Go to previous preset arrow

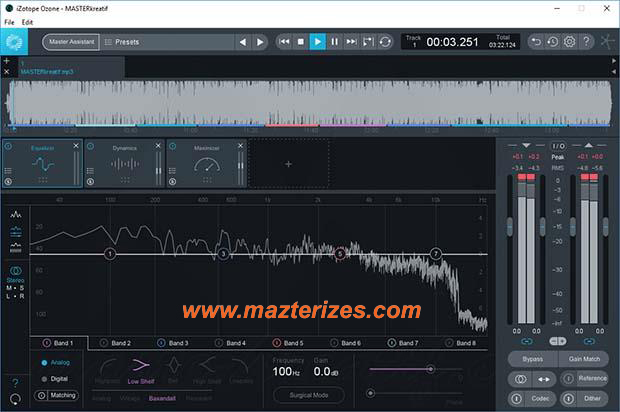(x=243, y=42)
